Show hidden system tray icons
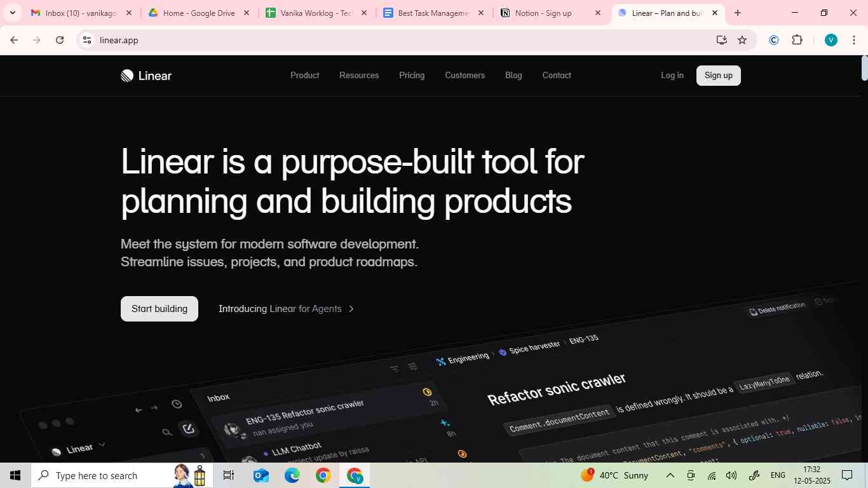The width and height of the screenshot is (868, 488). click(x=670, y=475)
